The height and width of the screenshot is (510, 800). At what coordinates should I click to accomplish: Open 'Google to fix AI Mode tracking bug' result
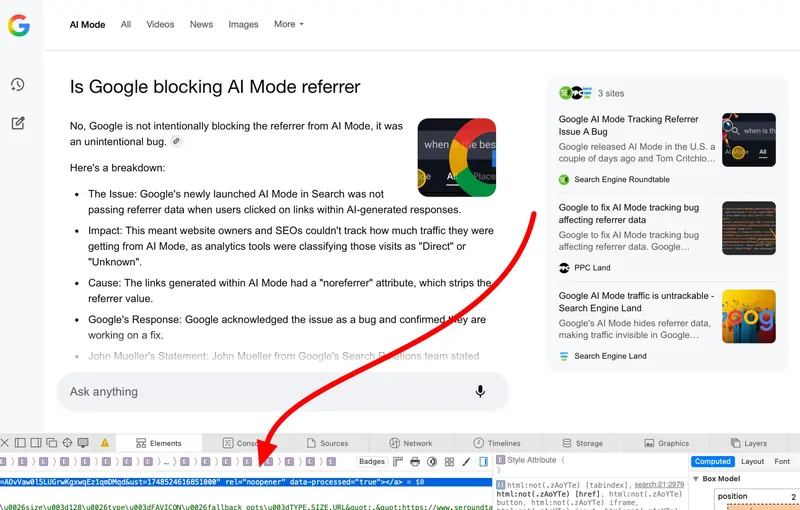coord(629,214)
